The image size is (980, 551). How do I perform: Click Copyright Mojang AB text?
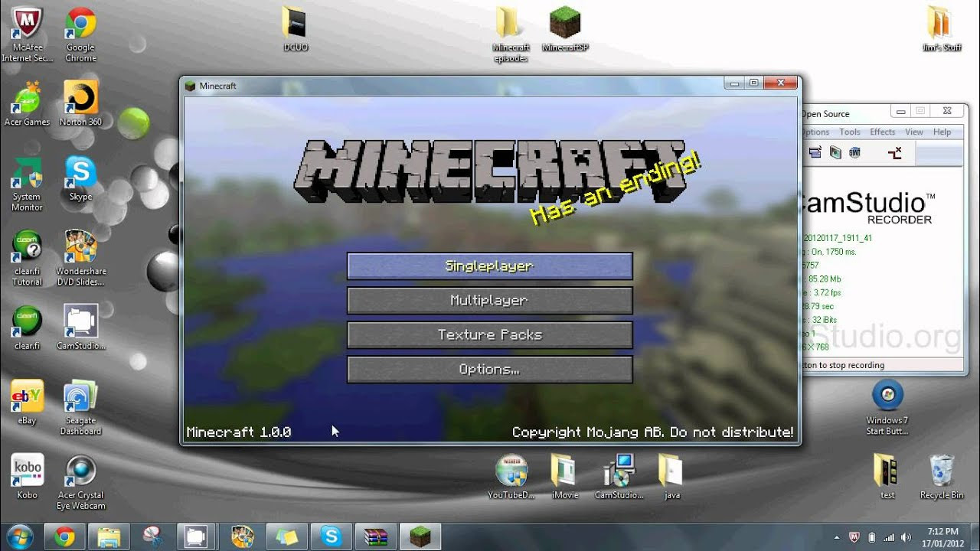click(653, 432)
